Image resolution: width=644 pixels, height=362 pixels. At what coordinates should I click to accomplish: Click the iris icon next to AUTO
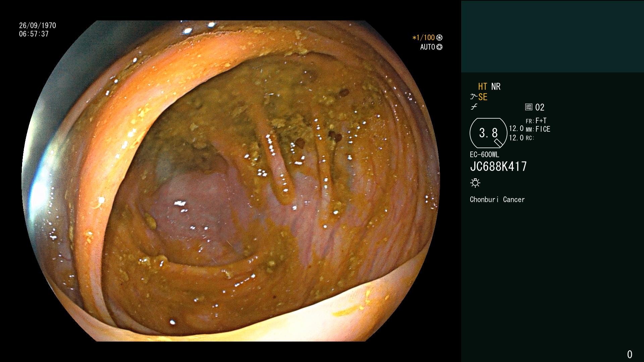coord(439,47)
